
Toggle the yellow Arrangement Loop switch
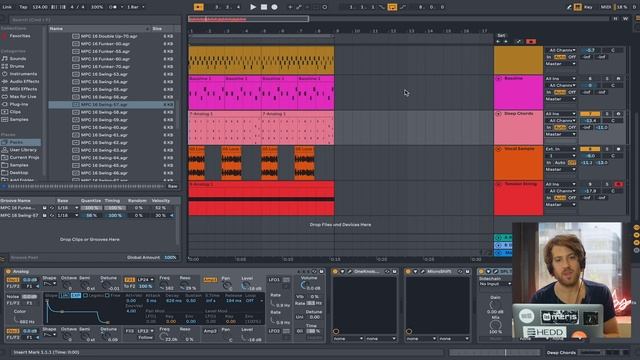392,7
